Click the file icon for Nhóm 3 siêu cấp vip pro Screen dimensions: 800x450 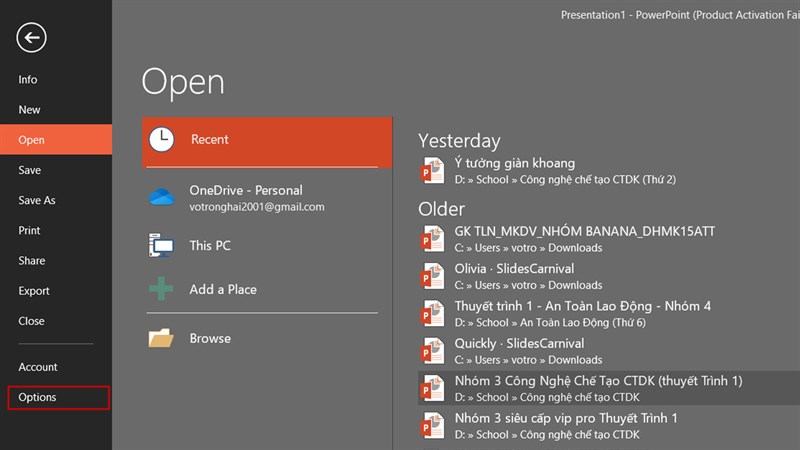(x=432, y=425)
